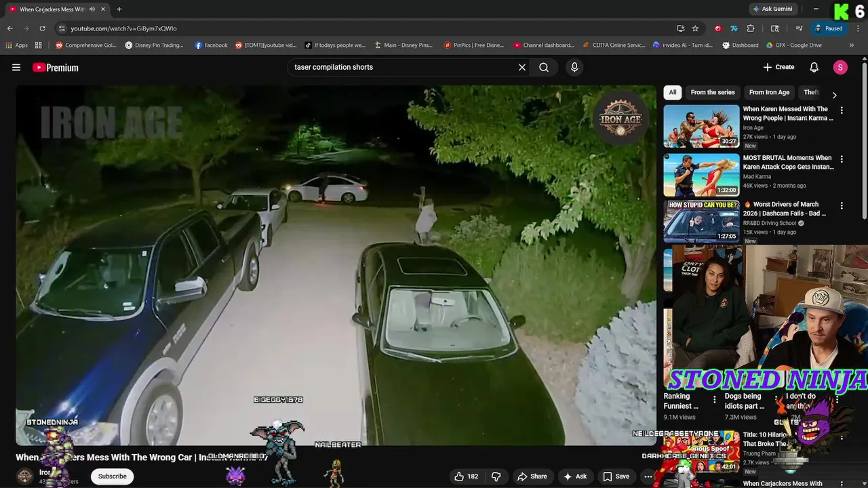Share this video

(x=531, y=476)
